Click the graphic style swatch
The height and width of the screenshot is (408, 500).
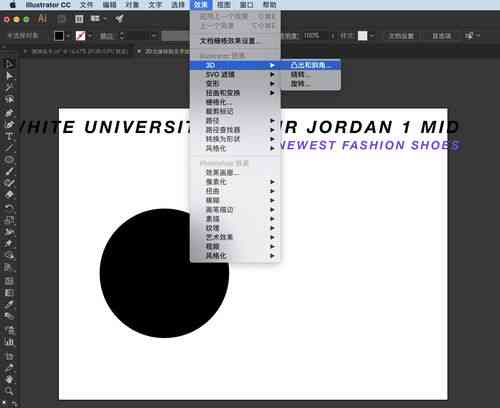[362, 36]
